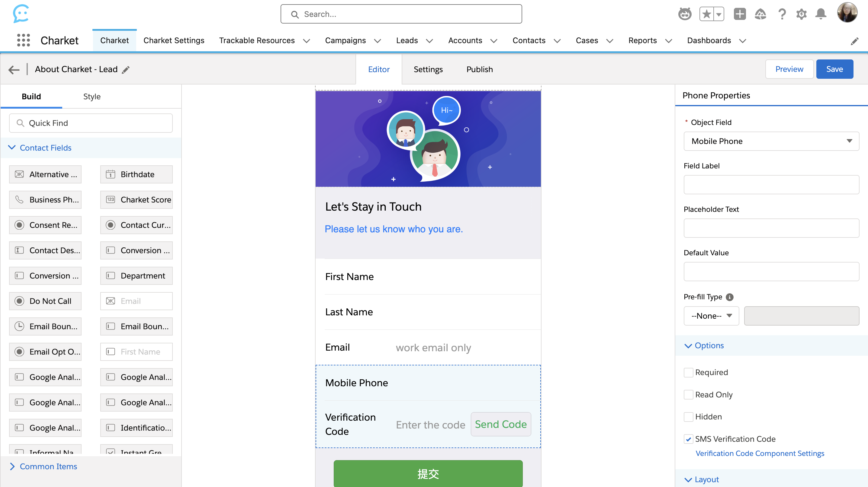The image size is (868, 487).
Task: Select the Do Not Call field item
Action: [45, 301]
